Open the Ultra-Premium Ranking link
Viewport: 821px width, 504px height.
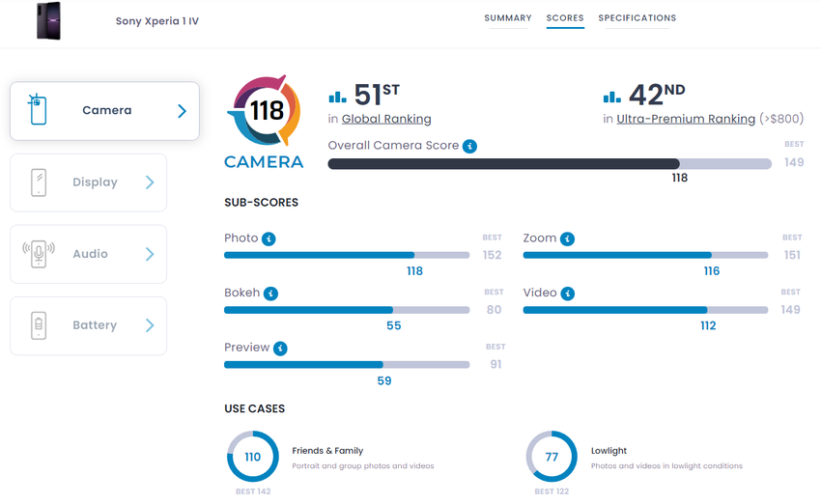(686, 120)
